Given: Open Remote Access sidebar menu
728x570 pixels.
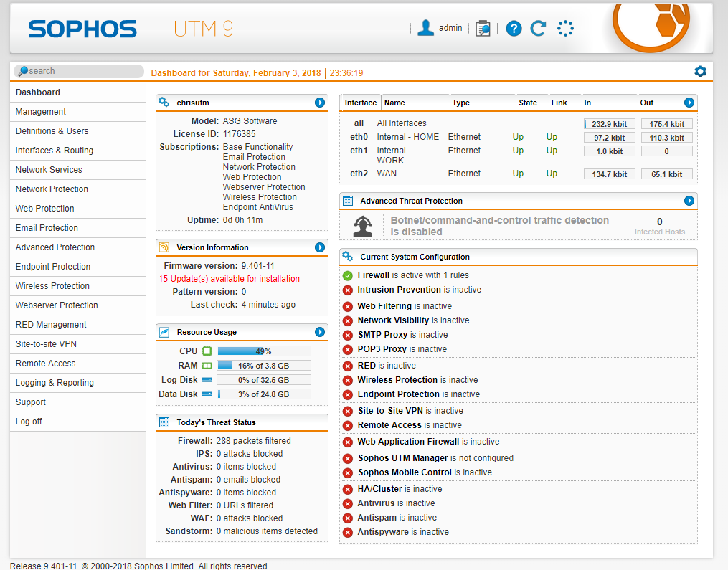Looking at the screenshot, I should (x=77, y=364).
